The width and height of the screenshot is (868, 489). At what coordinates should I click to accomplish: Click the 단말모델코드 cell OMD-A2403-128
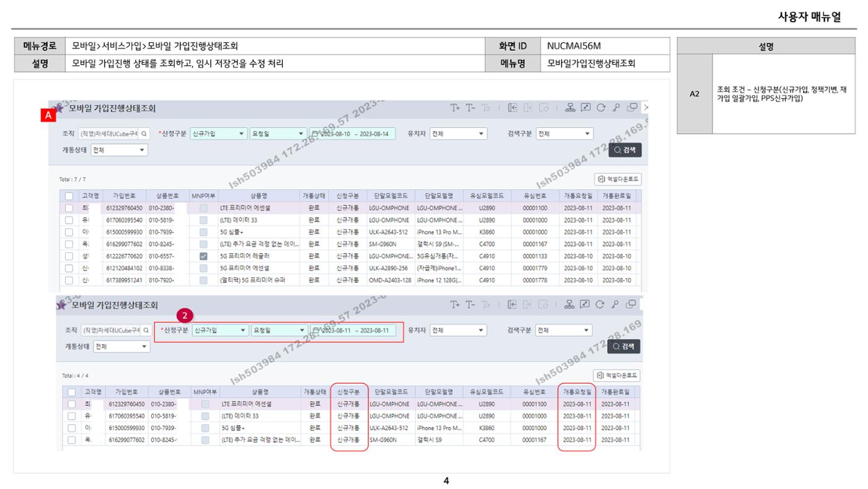click(391, 280)
